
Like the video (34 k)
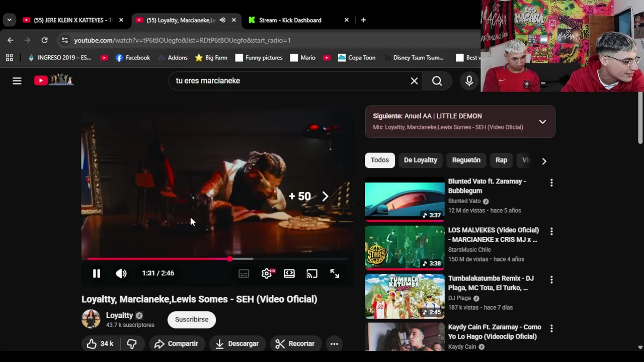click(x=100, y=343)
